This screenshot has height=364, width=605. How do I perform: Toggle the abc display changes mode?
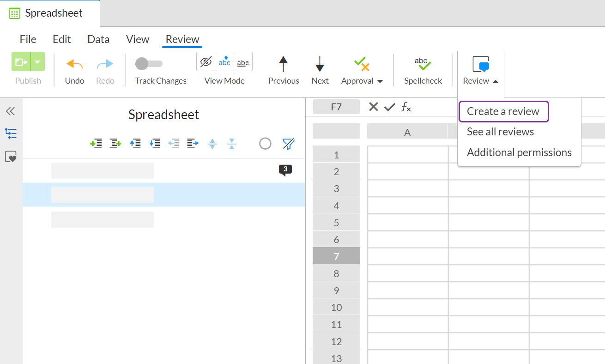224,61
